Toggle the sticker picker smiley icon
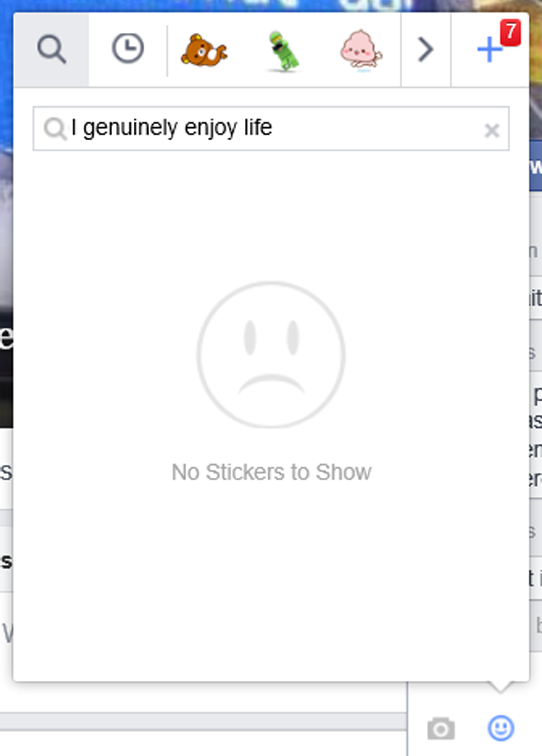 (x=501, y=728)
